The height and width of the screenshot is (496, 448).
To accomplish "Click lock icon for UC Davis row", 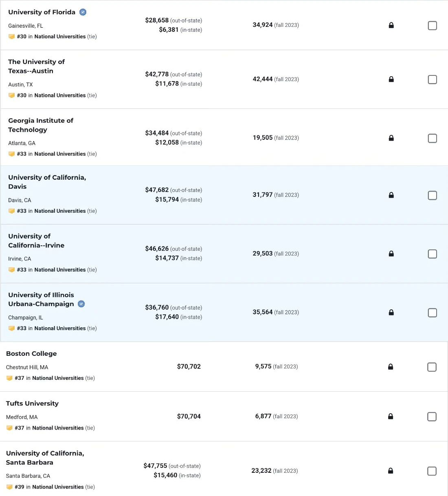I will (391, 195).
